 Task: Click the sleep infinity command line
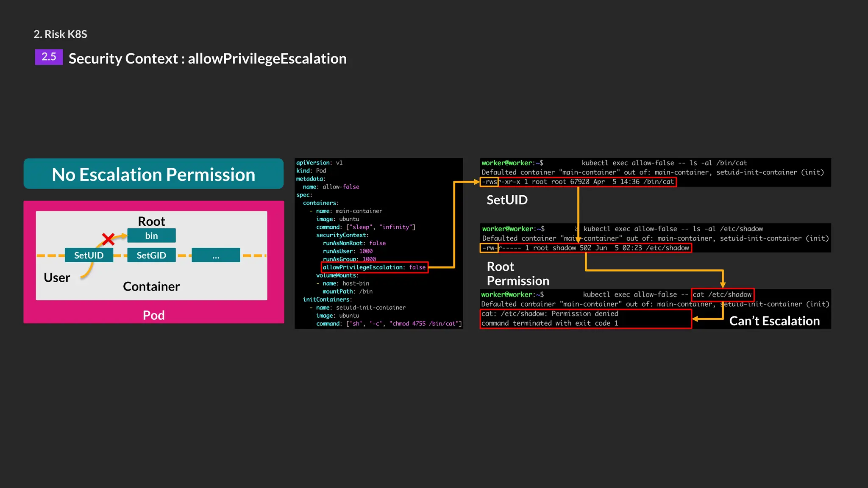point(366,227)
